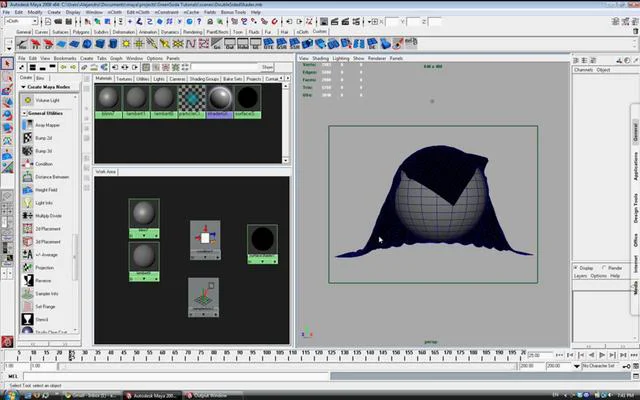Collapse the Create Maya Nodes section
Screen dimensions: 640x400
[x=23, y=87]
